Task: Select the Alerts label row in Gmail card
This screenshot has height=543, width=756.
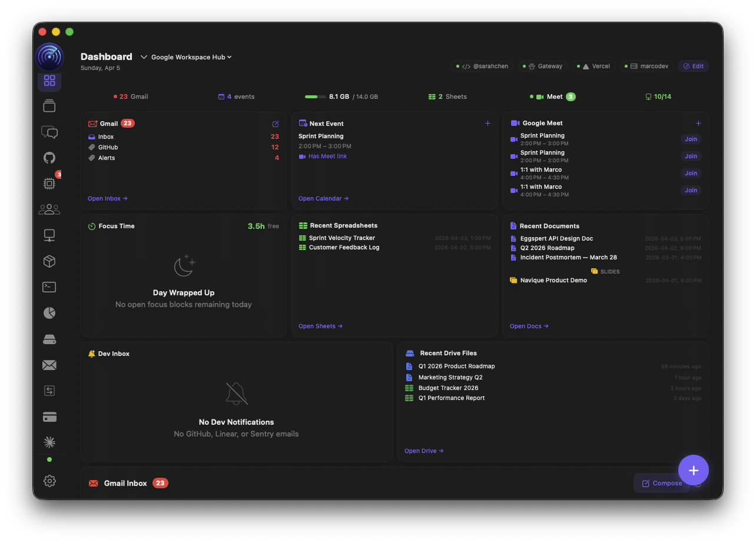Action: coord(184,158)
